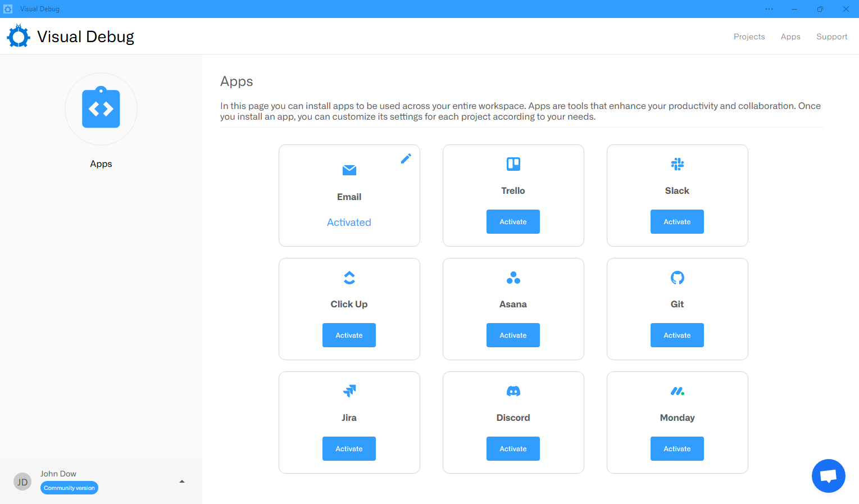
Task: Click the 'Email' card title
Action: [349, 197]
